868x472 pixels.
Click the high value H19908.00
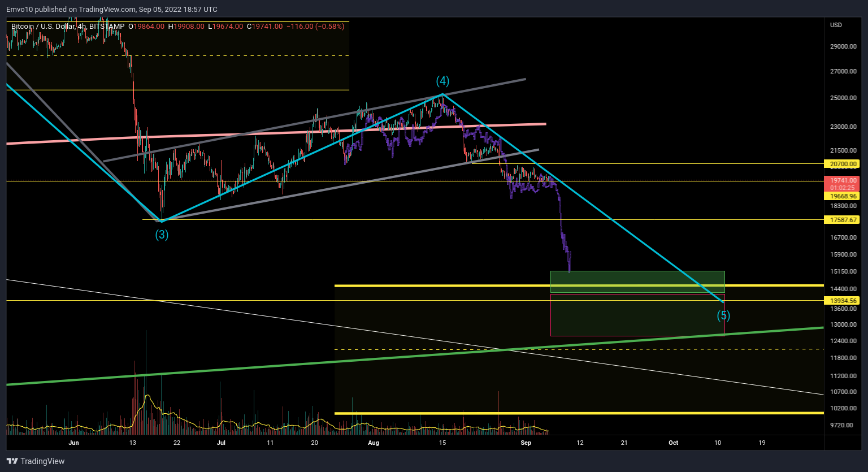point(186,26)
